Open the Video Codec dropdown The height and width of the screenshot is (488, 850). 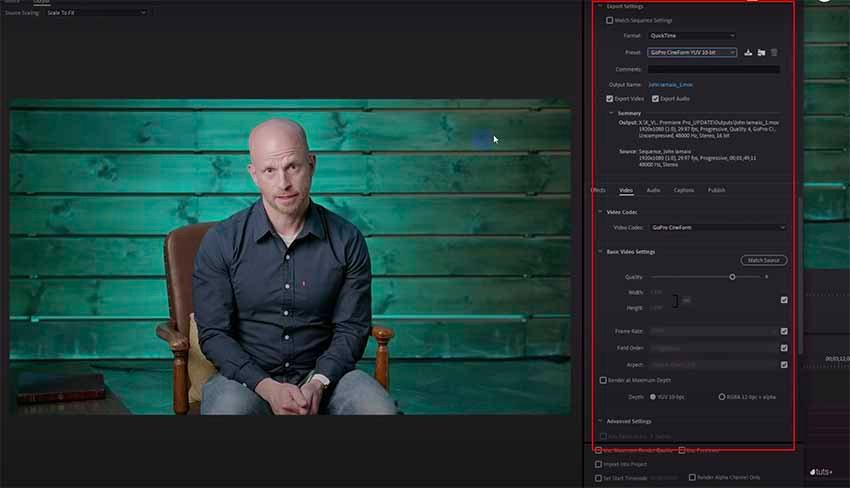coord(717,228)
